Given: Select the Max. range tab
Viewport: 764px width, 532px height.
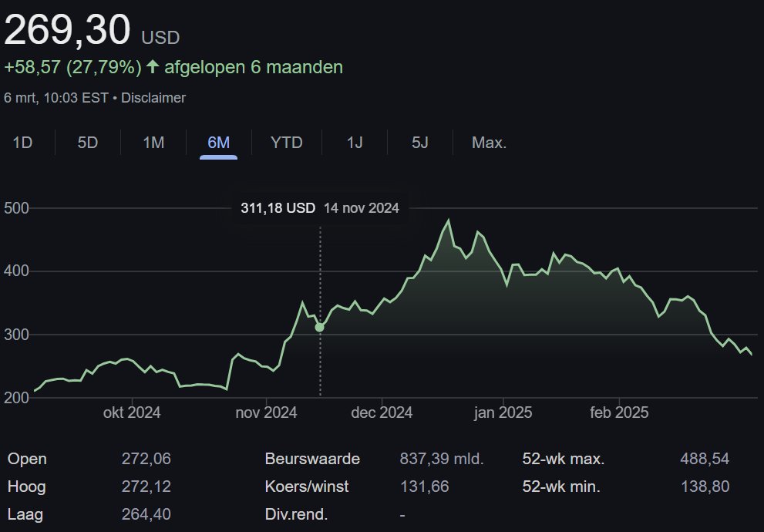Looking at the screenshot, I should [490, 143].
